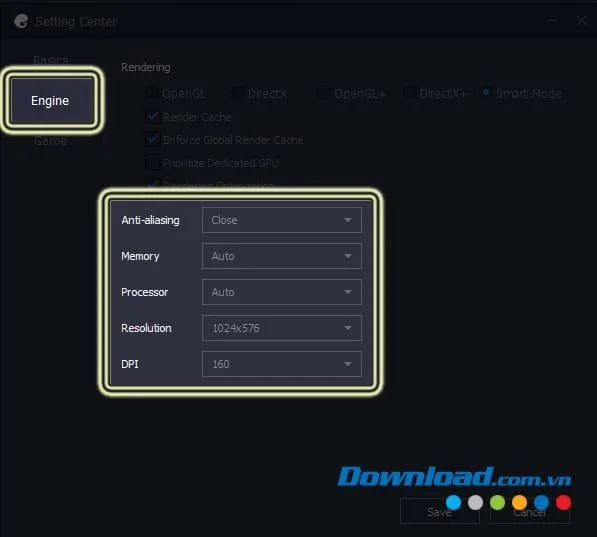Go to the Game tab
The image size is (597, 537).
pos(51,141)
